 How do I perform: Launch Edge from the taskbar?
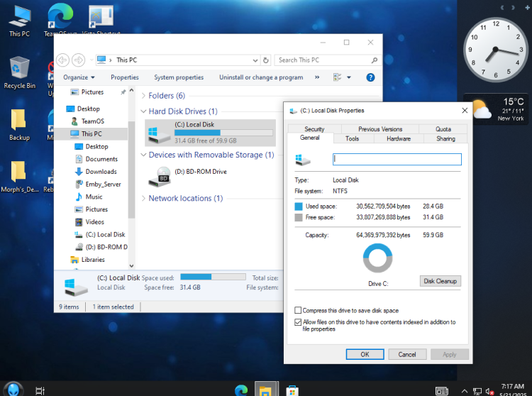click(241, 390)
